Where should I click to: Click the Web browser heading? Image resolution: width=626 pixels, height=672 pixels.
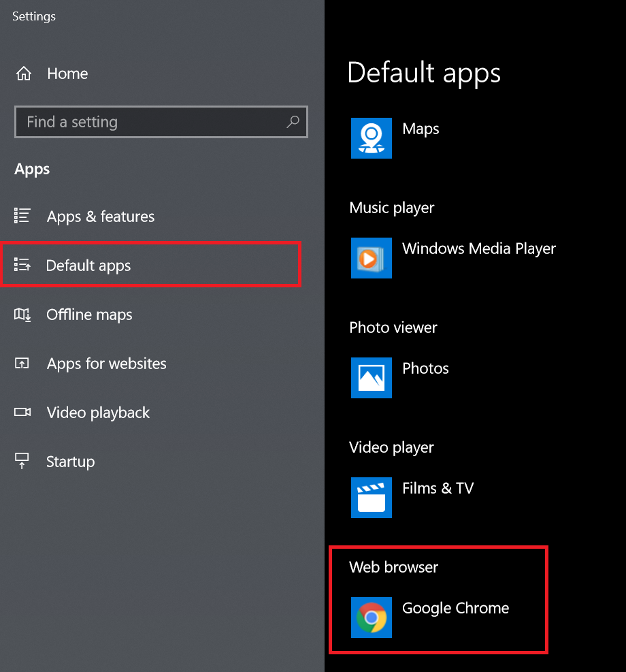(393, 567)
